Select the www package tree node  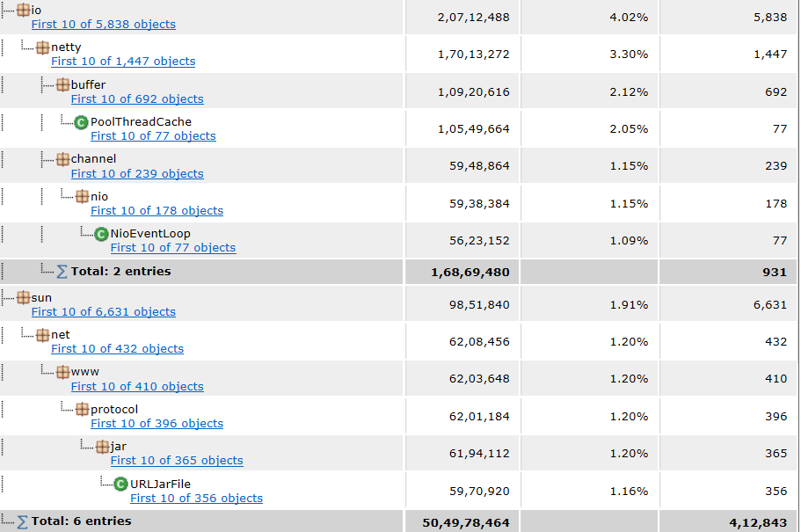[84, 372]
